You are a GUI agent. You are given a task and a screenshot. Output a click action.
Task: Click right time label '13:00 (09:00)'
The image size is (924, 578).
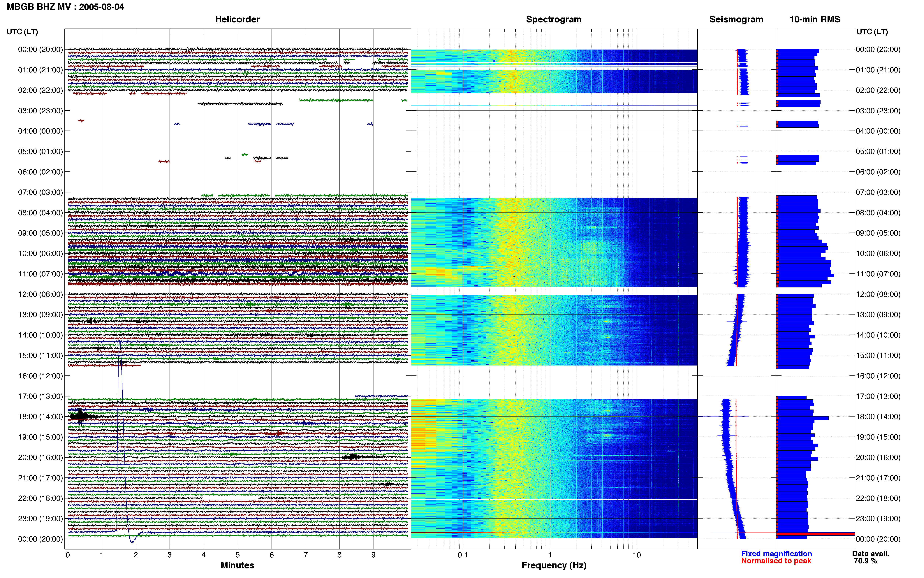tap(878, 315)
